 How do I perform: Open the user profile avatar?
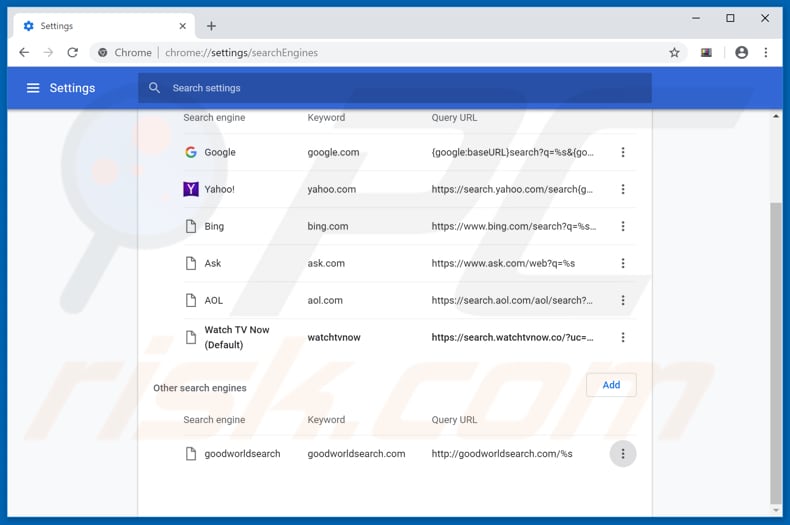coord(741,52)
